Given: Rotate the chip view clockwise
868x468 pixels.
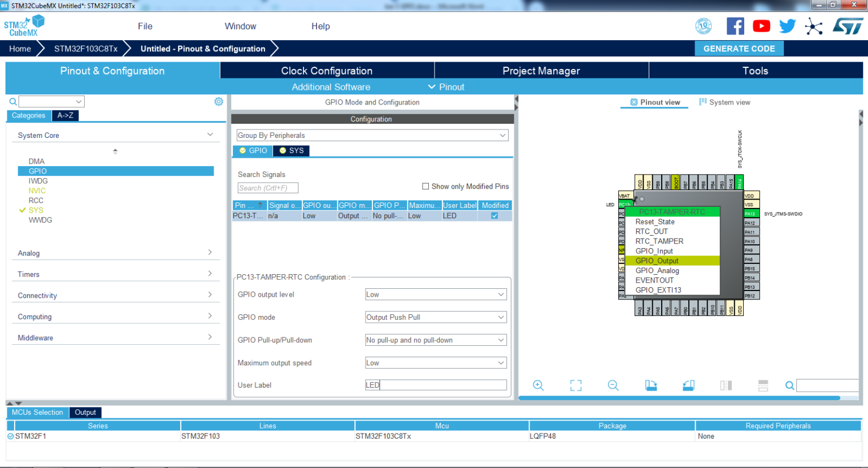Looking at the screenshot, I should pos(651,385).
